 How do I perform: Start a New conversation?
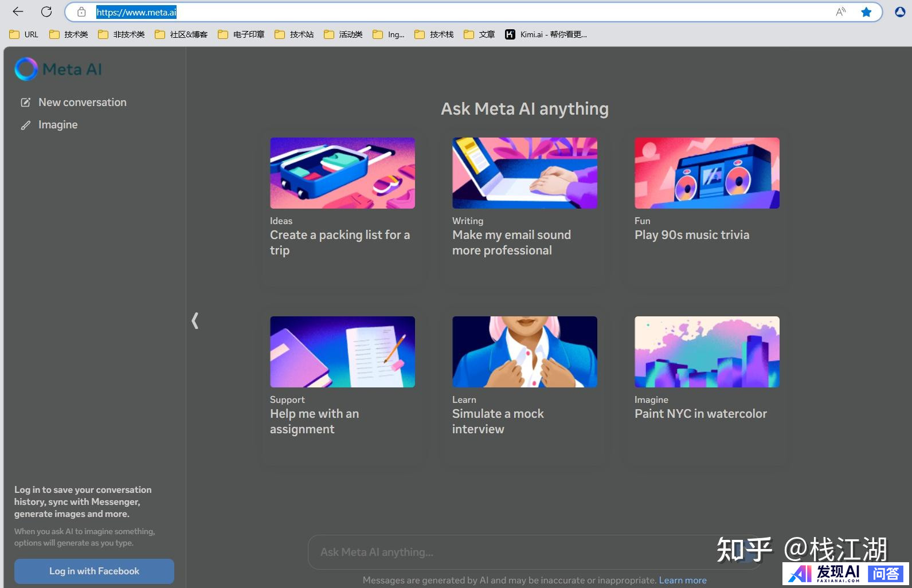coord(82,103)
